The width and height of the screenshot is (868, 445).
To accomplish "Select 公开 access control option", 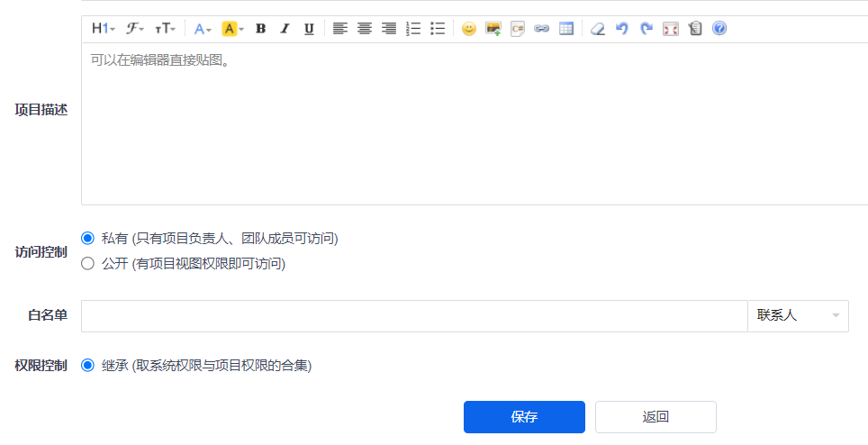I will (x=87, y=264).
